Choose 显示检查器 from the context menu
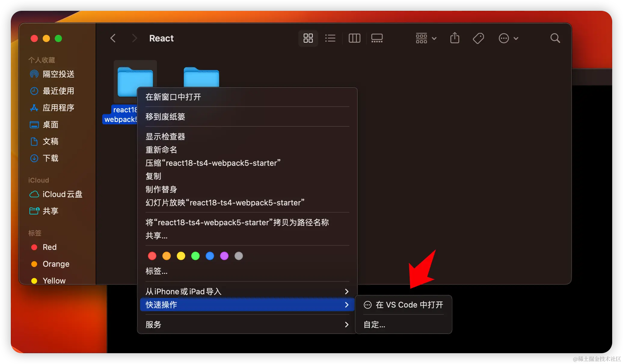 tap(247, 136)
